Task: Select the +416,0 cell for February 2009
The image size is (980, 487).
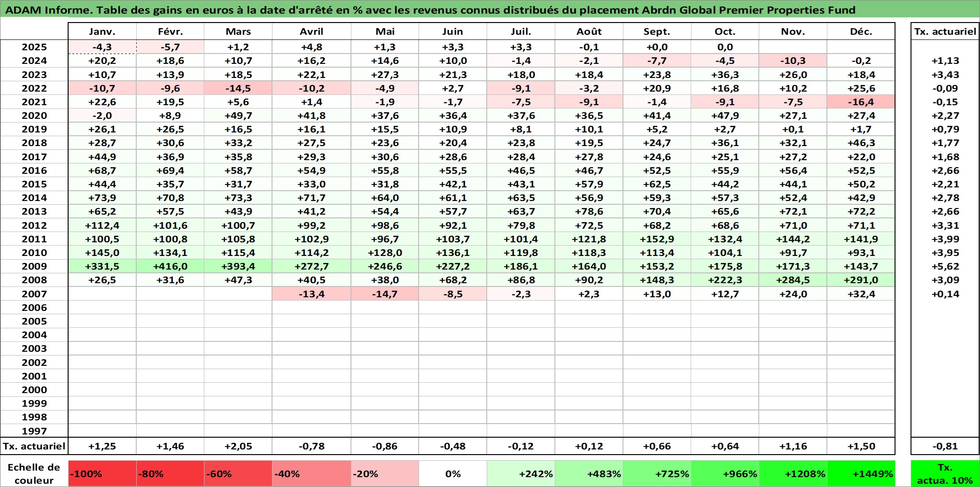Action: click(170, 266)
